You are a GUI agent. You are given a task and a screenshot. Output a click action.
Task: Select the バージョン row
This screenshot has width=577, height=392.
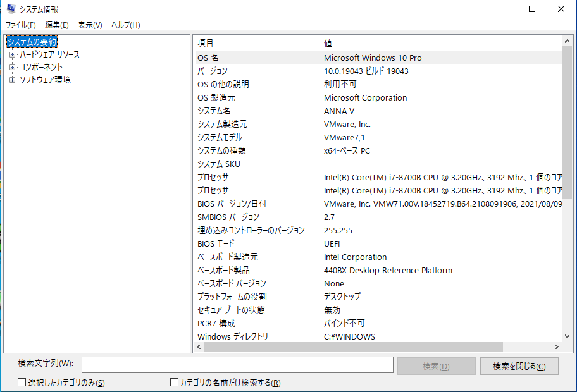click(378, 71)
